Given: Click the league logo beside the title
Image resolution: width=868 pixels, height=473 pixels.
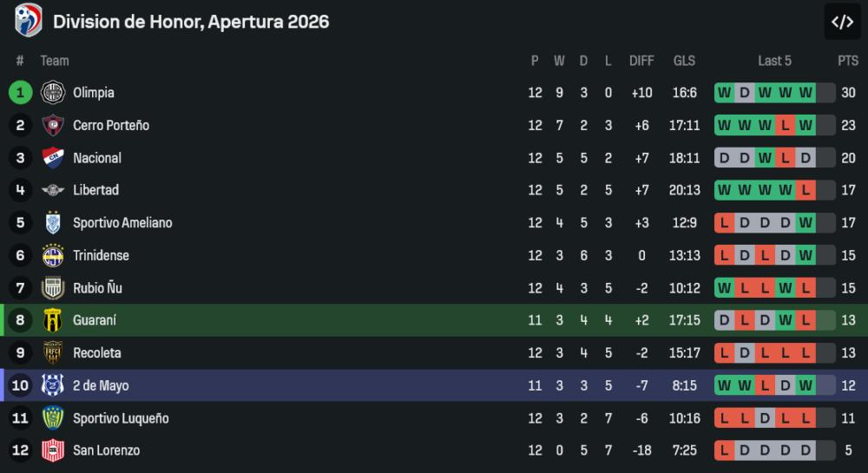Looking at the screenshot, I should [x=28, y=21].
